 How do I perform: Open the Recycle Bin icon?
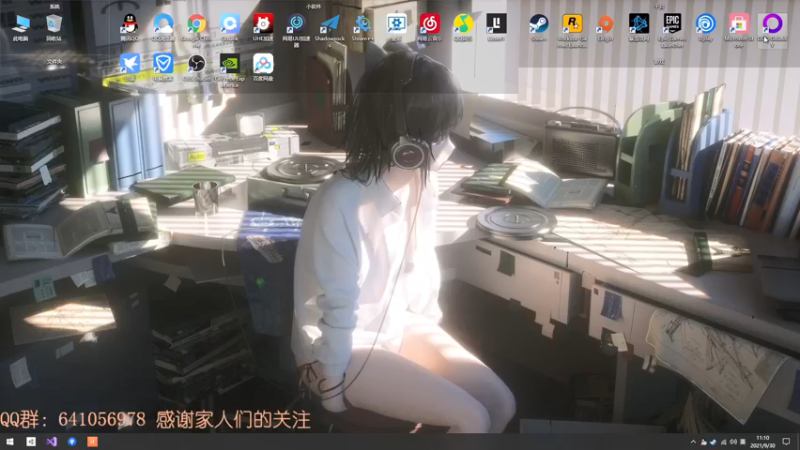[54, 27]
